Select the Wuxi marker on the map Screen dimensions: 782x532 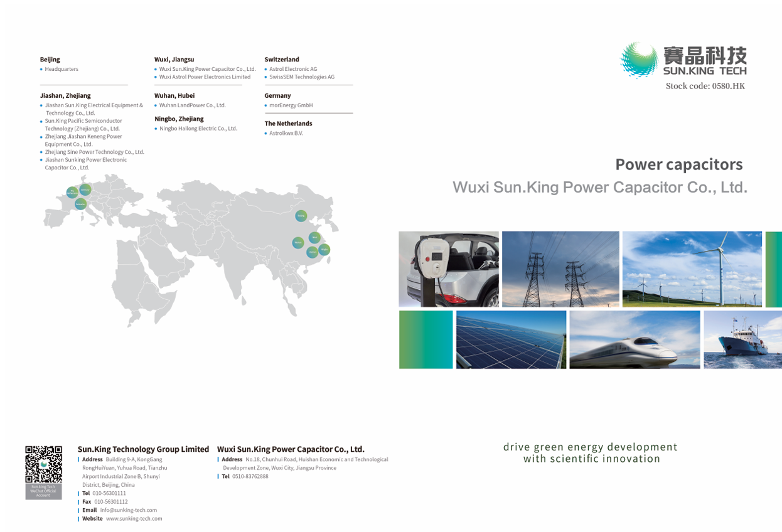[314, 237]
